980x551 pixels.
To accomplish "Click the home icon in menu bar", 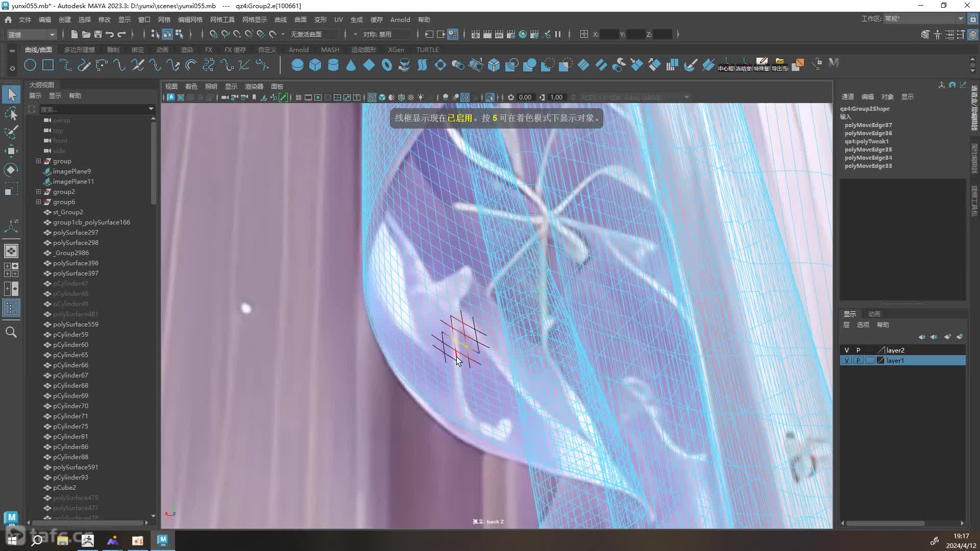I will pos(8,19).
